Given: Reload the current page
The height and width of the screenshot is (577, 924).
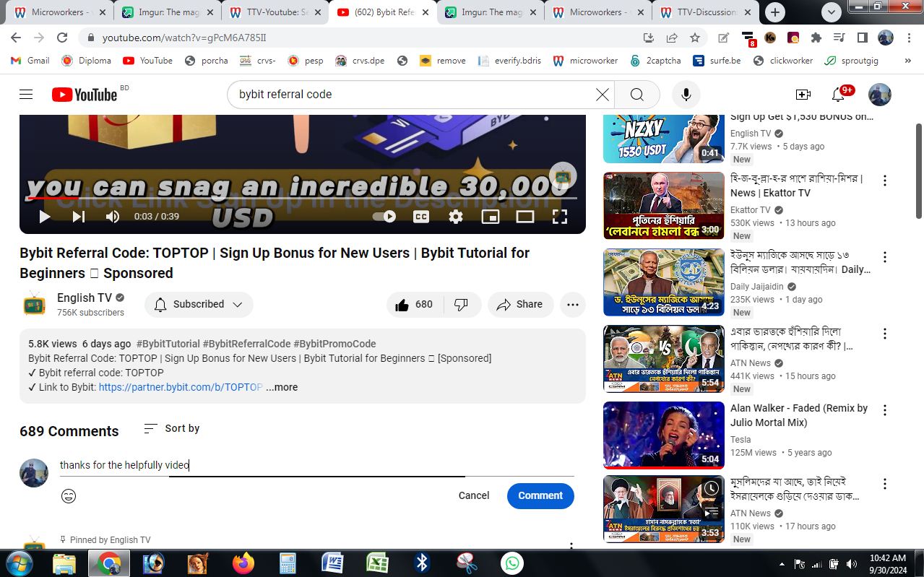Looking at the screenshot, I should (62, 38).
